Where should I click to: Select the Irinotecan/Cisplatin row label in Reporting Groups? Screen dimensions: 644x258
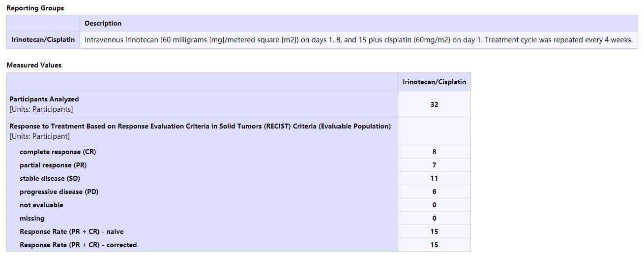pos(43,40)
